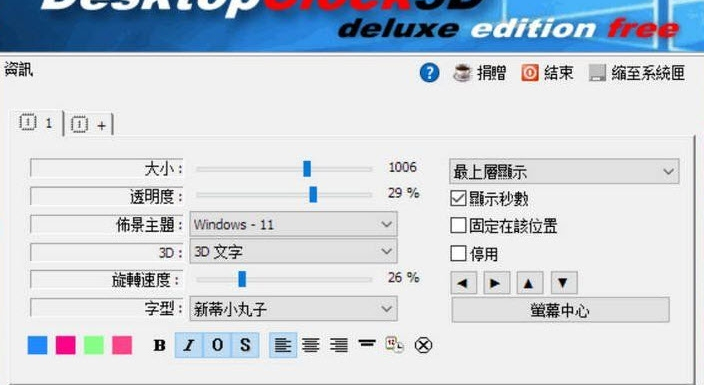This screenshot has width=704, height=385.
Task: Center align the clock text
Action: click(311, 345)
